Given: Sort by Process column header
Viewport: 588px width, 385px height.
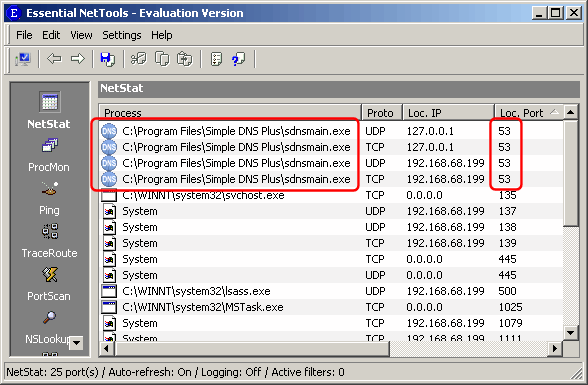Looking at the screenshot, I should tap(230, 113).
